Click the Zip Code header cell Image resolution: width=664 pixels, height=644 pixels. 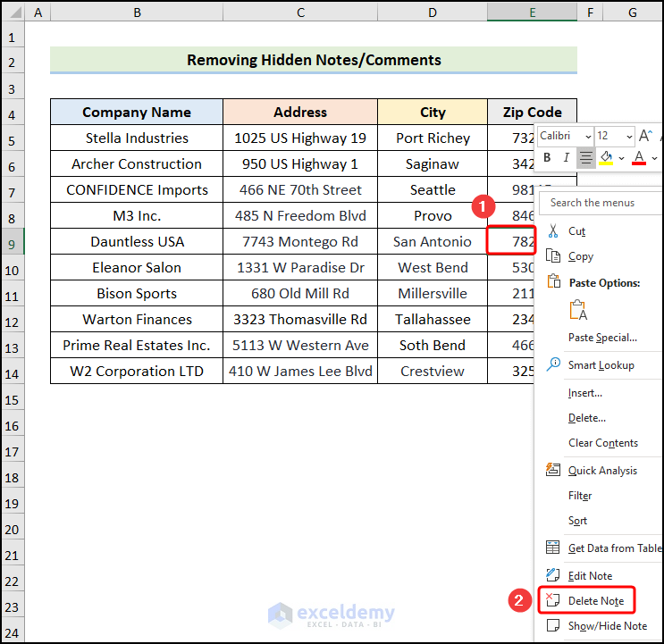[533, 113]
